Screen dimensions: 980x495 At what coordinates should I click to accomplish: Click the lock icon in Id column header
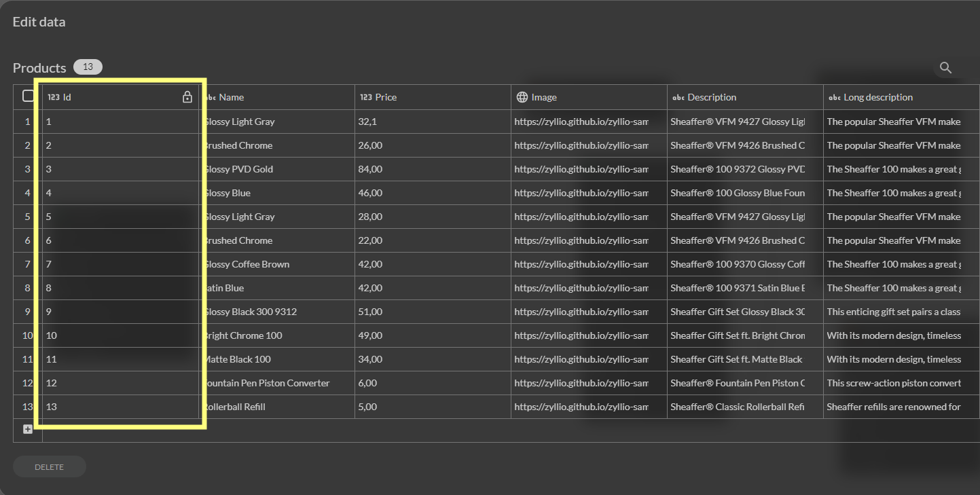click(x=187, y=97)
